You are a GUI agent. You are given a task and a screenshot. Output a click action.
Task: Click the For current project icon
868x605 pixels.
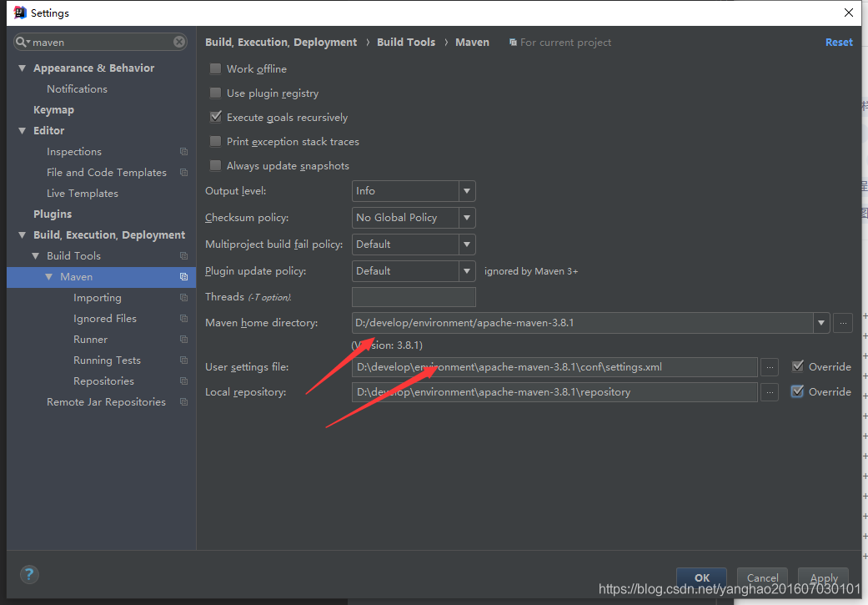[513, 42]
